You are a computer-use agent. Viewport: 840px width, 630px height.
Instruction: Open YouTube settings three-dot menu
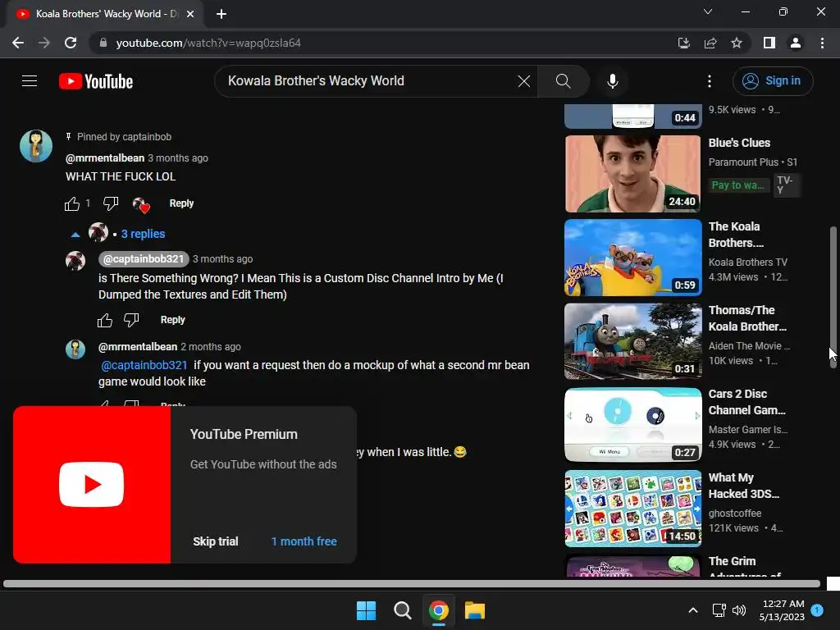click(710, 81)
